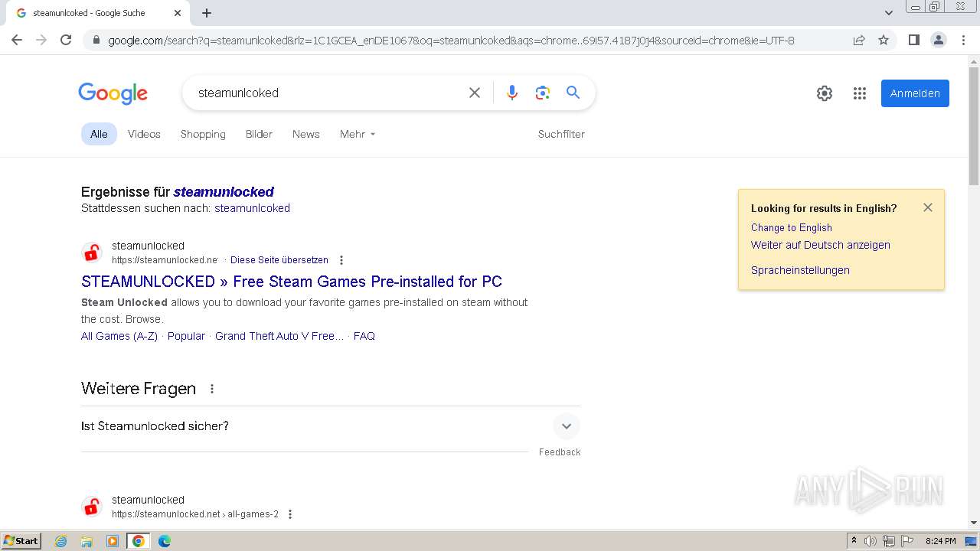Viewport: 980px width, 551px height.
Task: Open Internet Explorer from taskbar
Action: [x=61, y=541]
